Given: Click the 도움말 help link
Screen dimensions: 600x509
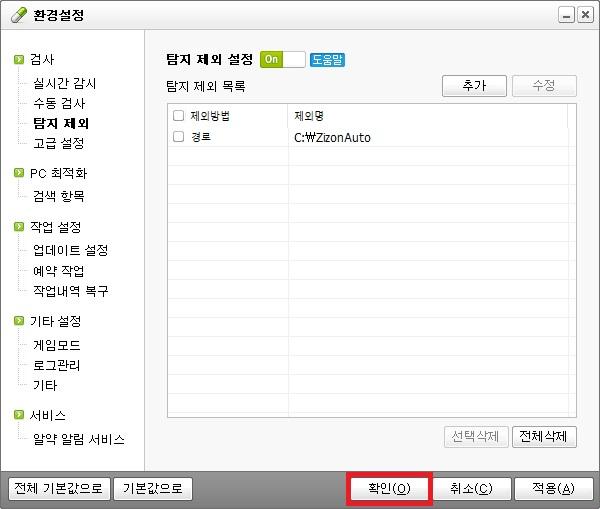Looking at the screenshot, I should [x=327, y=59].
